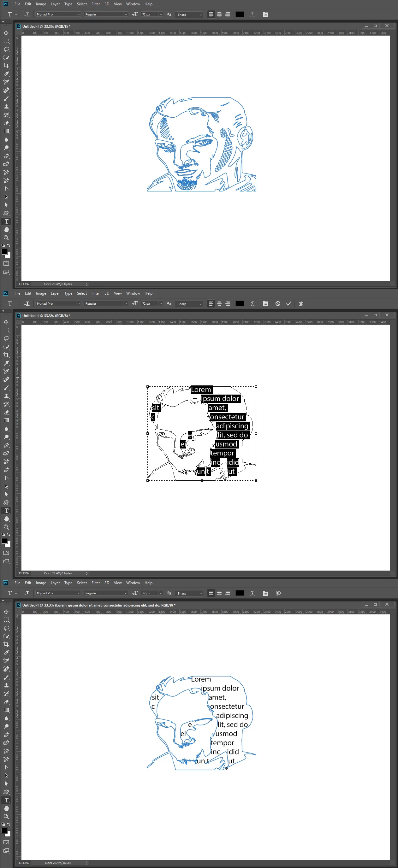Select the Brush tool in top window
The height and width of the screenshot is (868, 398).
[x=6, y=98]
